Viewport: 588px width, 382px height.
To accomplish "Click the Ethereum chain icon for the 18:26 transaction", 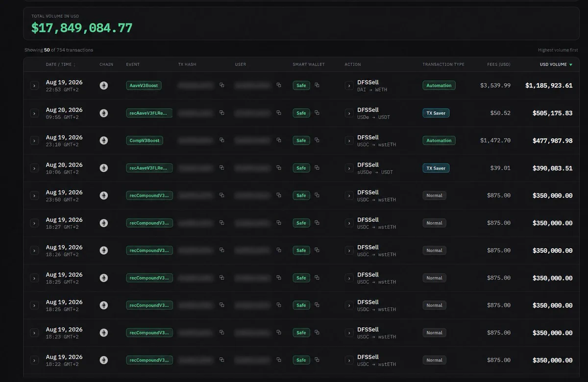I will [104, 250].
